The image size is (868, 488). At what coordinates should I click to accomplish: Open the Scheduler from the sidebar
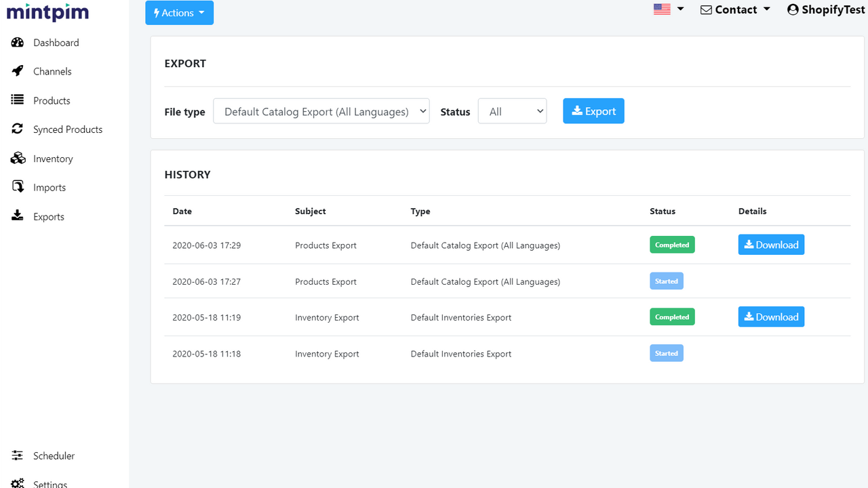click(54, 455)
